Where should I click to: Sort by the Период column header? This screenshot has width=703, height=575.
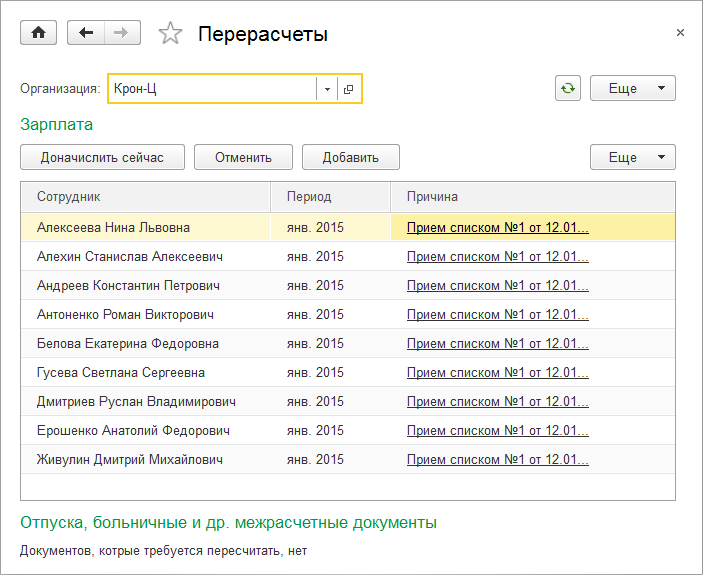[x=330, y=197]
